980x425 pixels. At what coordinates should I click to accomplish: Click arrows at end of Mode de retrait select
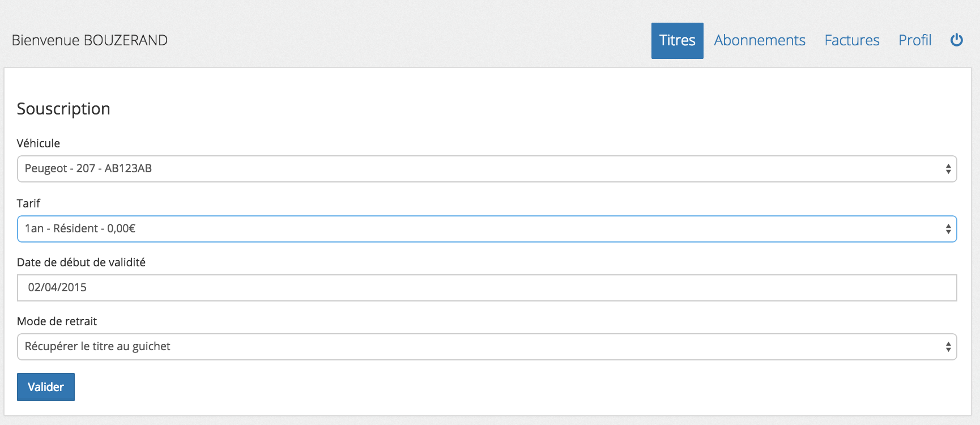click(948, 347)
